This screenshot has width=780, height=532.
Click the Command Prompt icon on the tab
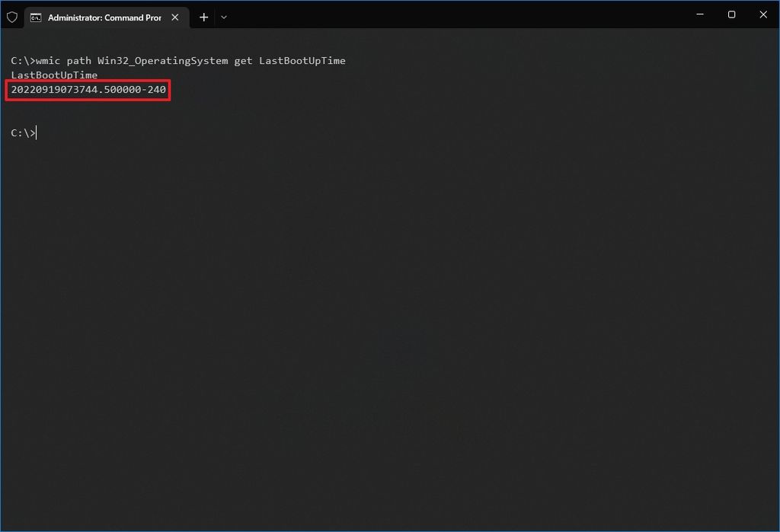[x=36, y=17]
